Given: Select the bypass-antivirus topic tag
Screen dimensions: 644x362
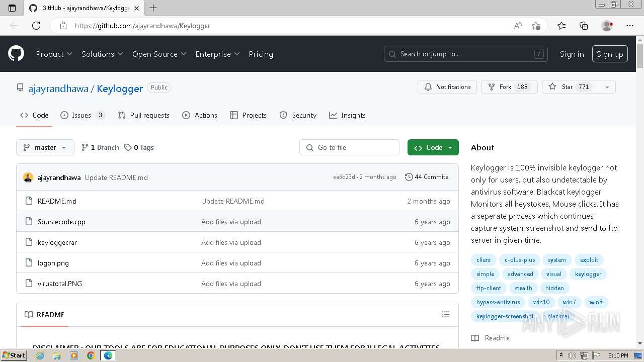Looking at the screenshot, I should (x=498, y=302).
